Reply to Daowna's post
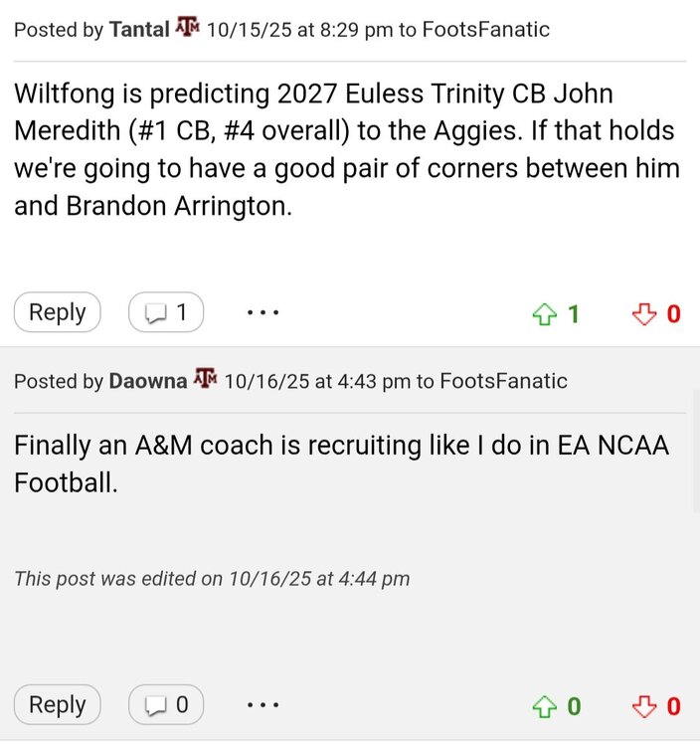Image resolution: width=700 pixels, height=746 pixels. (x=57, y=705)
